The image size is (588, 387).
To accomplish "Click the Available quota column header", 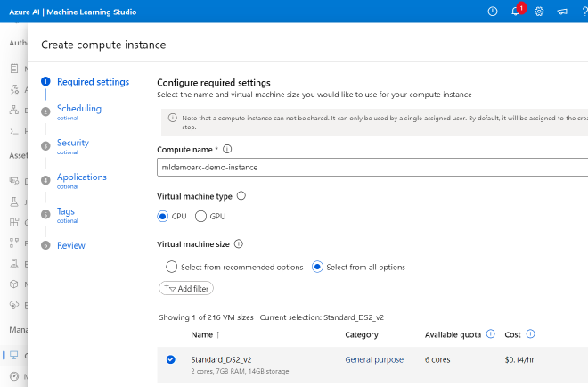I will click(453, 334).
